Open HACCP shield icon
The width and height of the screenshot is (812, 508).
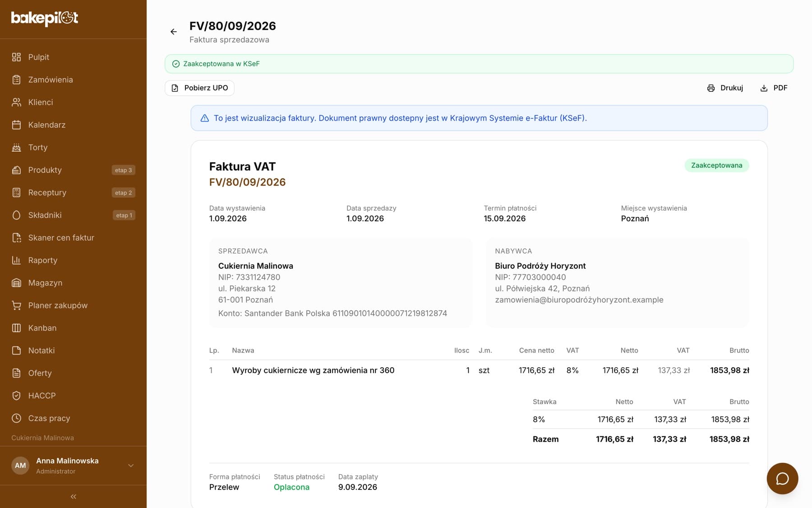(16, 396)
